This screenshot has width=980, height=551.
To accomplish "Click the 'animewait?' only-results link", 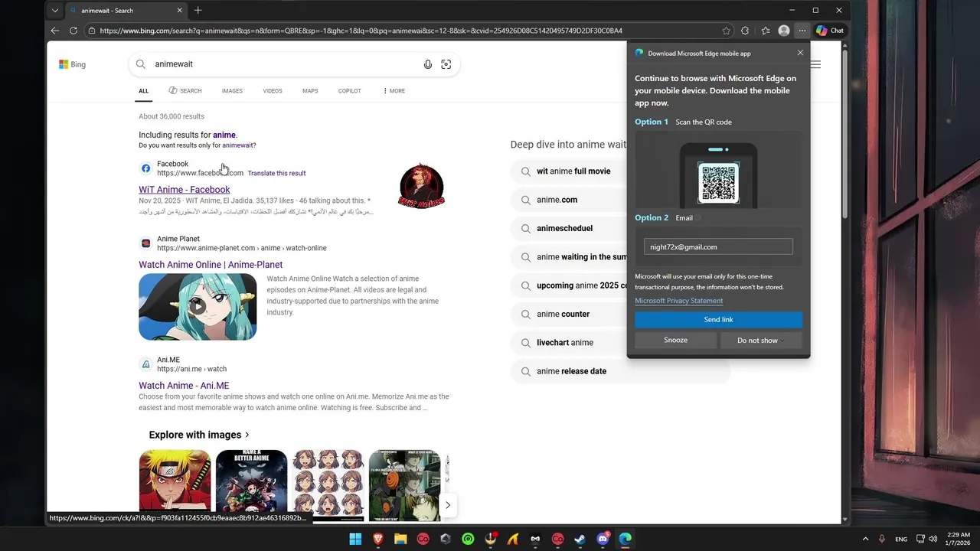I will click(239, 145).
